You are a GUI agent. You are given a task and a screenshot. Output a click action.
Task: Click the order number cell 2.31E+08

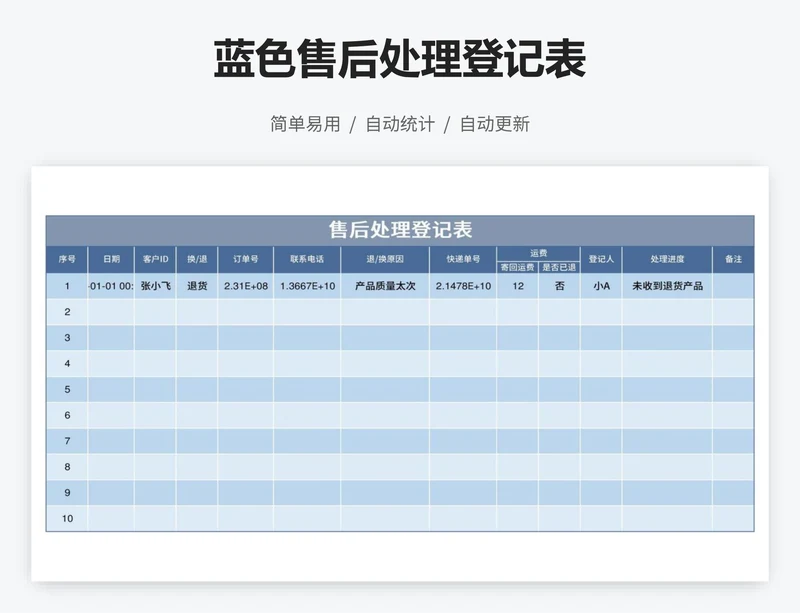[246, 286]
